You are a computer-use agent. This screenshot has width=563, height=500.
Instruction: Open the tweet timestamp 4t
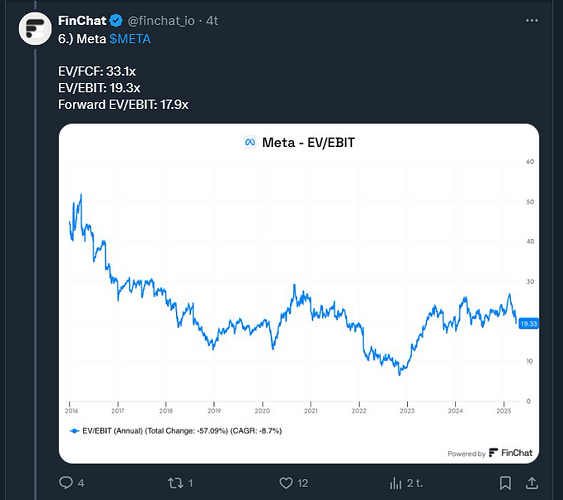[x=212, y=21]
